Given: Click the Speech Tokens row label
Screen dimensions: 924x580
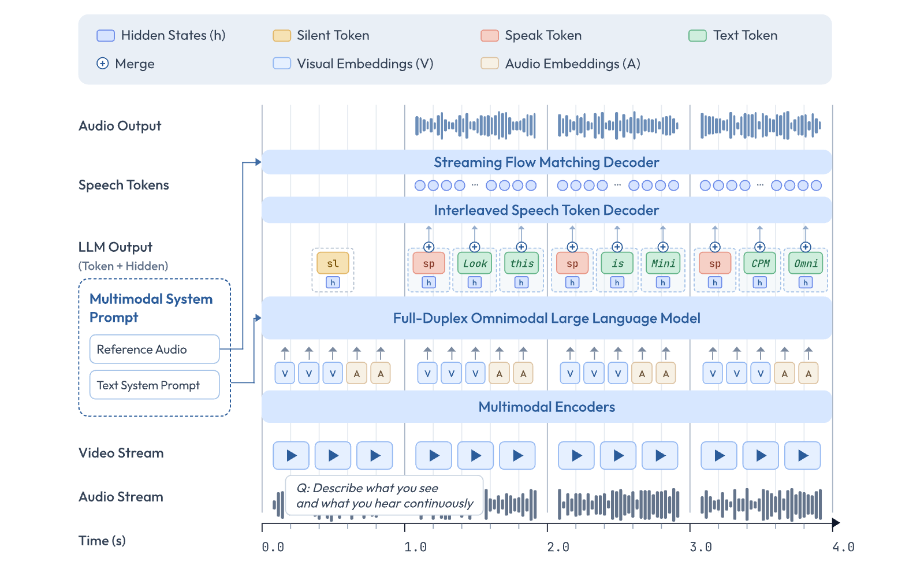Looking at the screenshot, I should [124, 185].
